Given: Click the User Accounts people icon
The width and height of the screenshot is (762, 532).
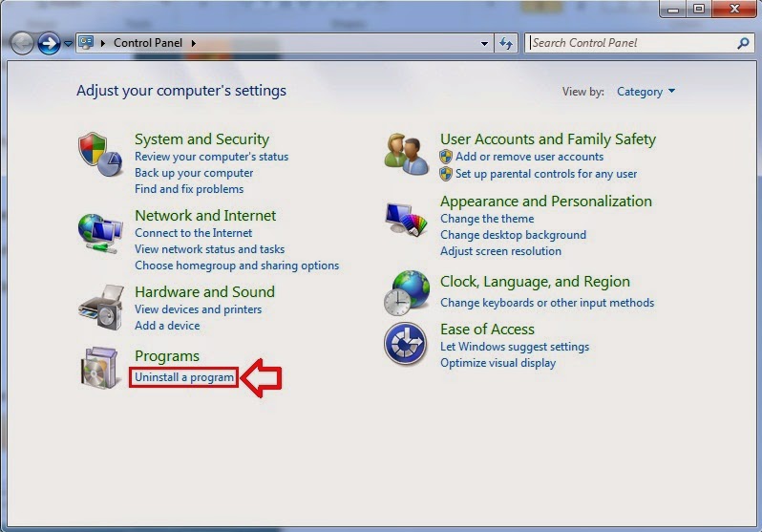Looking at the screenshot, I should click(406, 154).
